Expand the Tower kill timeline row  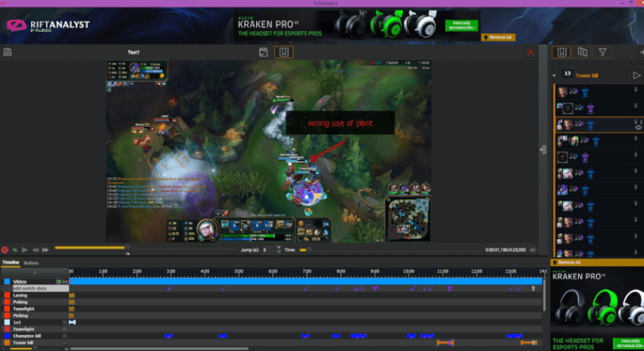point(65,342)
